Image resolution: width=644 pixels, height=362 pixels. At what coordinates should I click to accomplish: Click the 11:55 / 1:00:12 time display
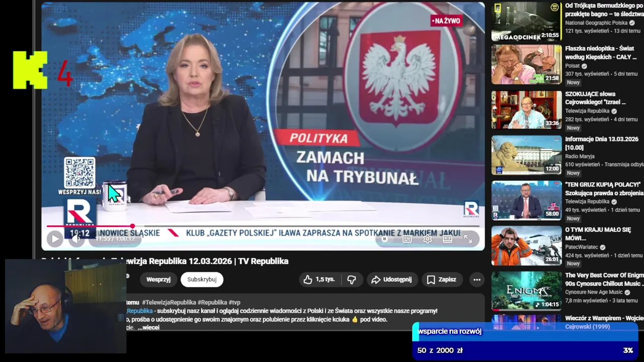115,239
